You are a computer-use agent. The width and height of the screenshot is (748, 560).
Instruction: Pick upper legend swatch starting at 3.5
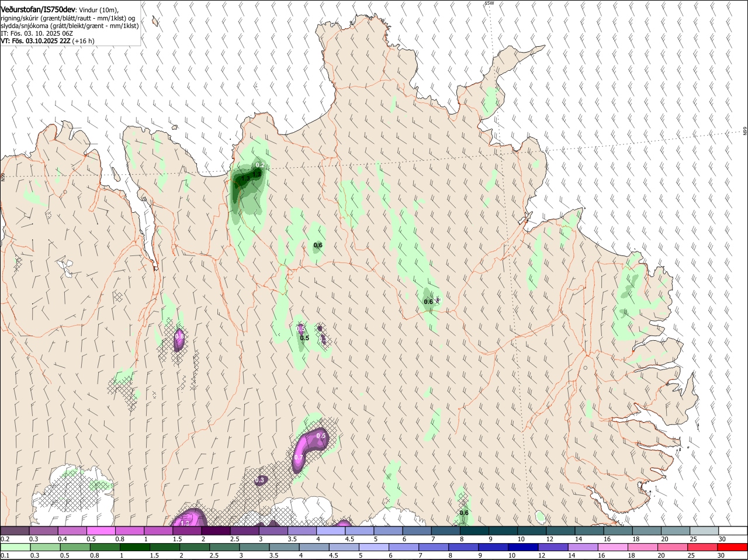coord(302,530)
